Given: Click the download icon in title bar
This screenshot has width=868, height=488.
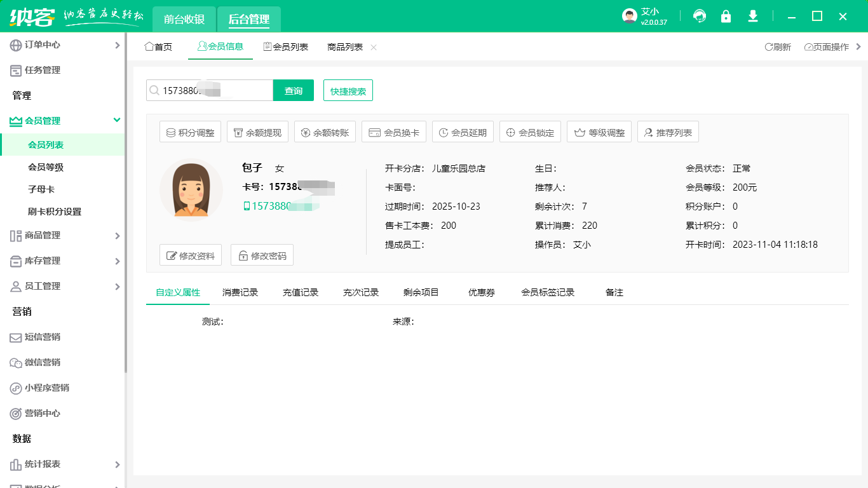Looking at the screenshot, I should point(753,17).
